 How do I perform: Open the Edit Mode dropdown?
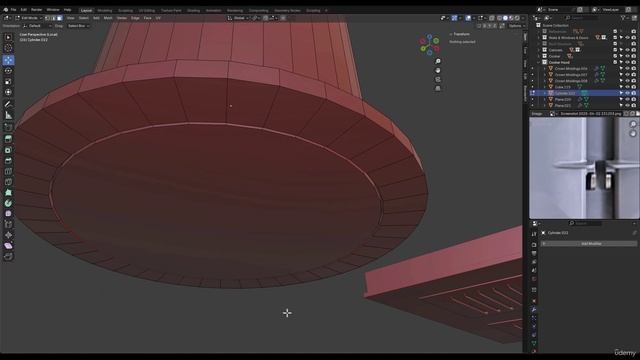pos(29,18)
